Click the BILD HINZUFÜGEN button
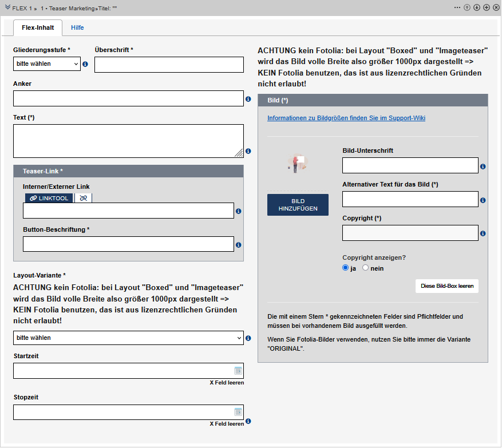This screenshot has height=448, width=502. click(x=298, y=205)
